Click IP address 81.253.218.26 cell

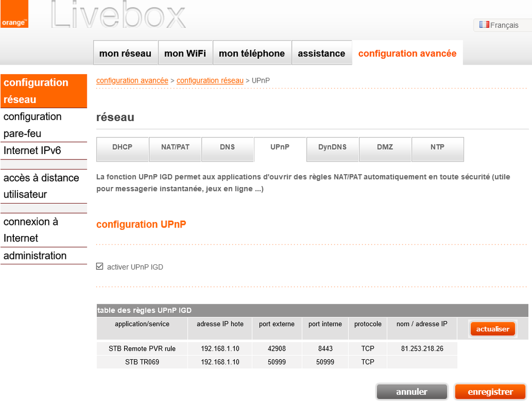click(x=422, y=349)
